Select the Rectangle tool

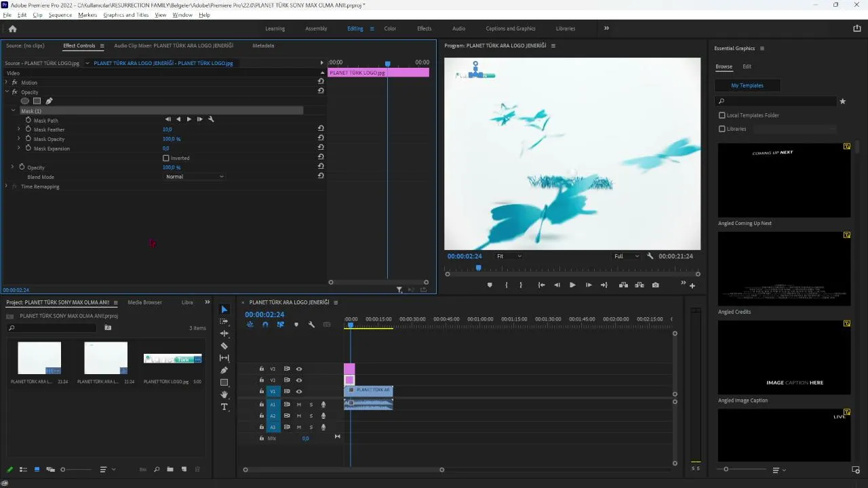point(224,382)
